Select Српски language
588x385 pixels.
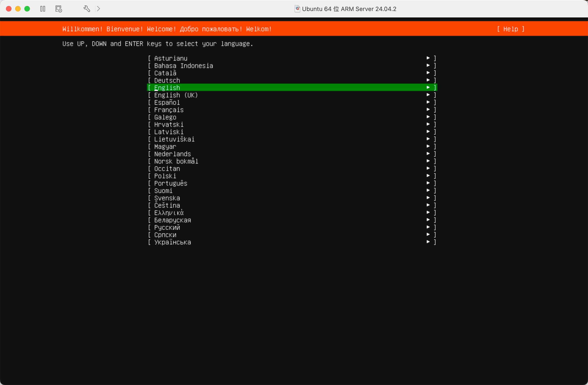(x=292, y=235)
